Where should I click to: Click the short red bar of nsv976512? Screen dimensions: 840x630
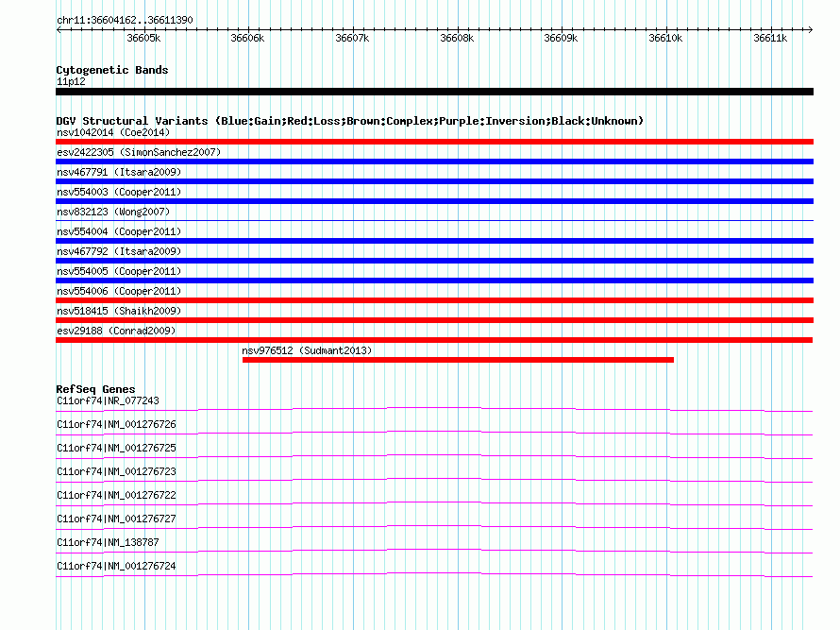pos(458,360)
